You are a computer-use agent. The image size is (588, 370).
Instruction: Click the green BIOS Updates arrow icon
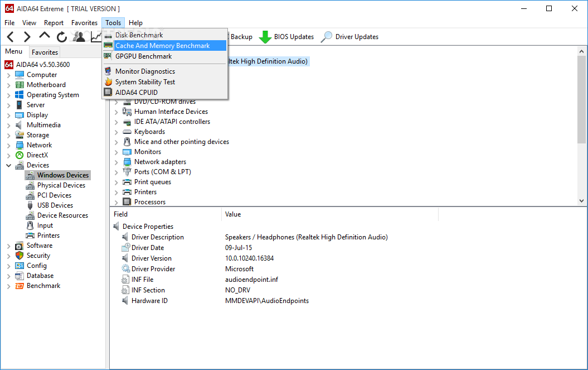point(265,37)
